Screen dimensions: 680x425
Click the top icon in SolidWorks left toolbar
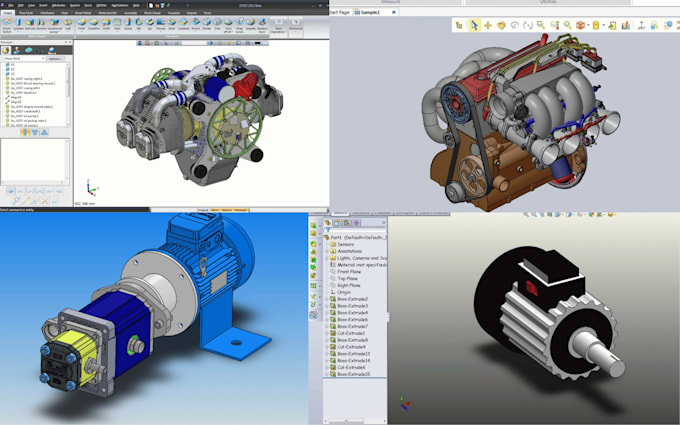tap(314, 225)
